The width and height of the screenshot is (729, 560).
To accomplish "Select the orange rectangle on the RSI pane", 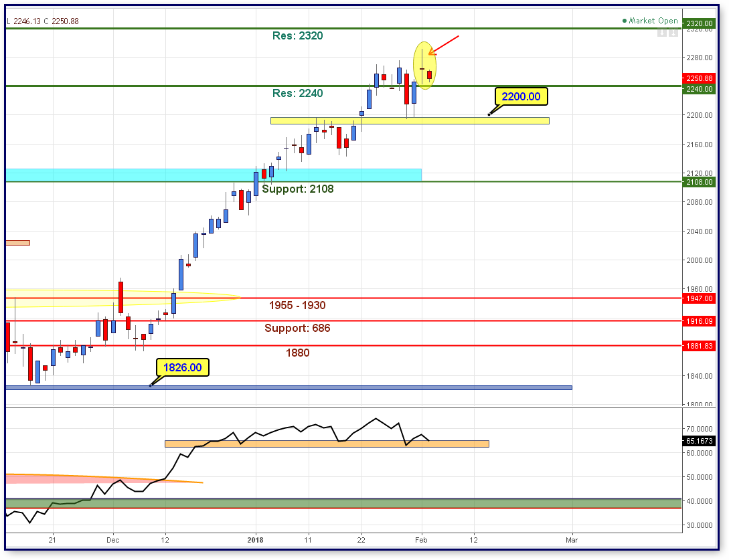I will pos(327,444).
